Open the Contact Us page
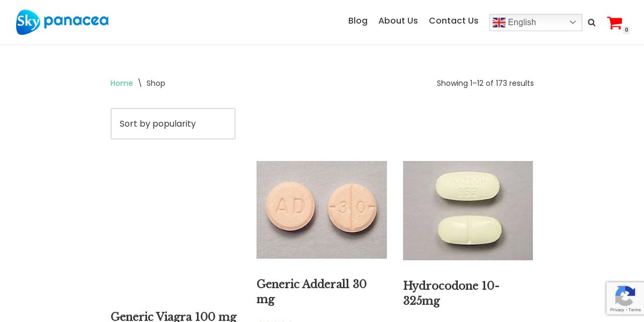 pos(453,21)
